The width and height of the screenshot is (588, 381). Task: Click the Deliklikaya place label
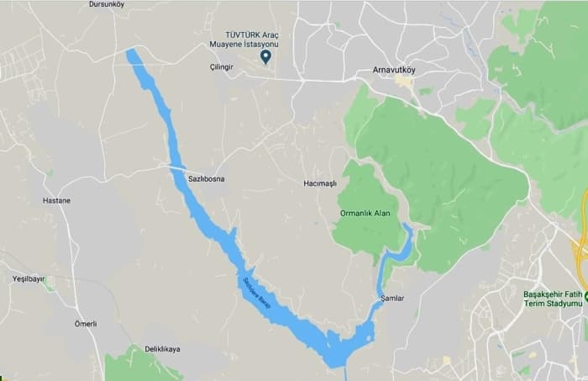pyautogui.click(x=162, y=349)
